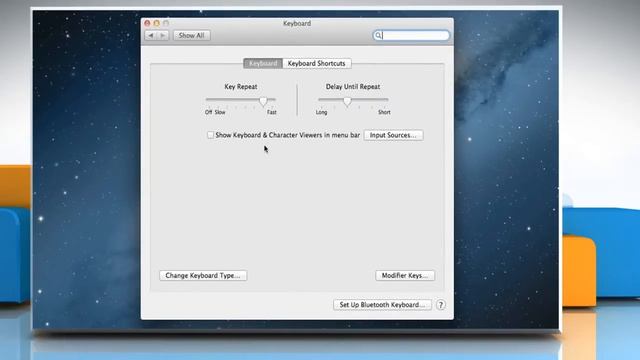Click the Fast label under Key Repeat
640x360 pixels.
(x=272, y=112)
